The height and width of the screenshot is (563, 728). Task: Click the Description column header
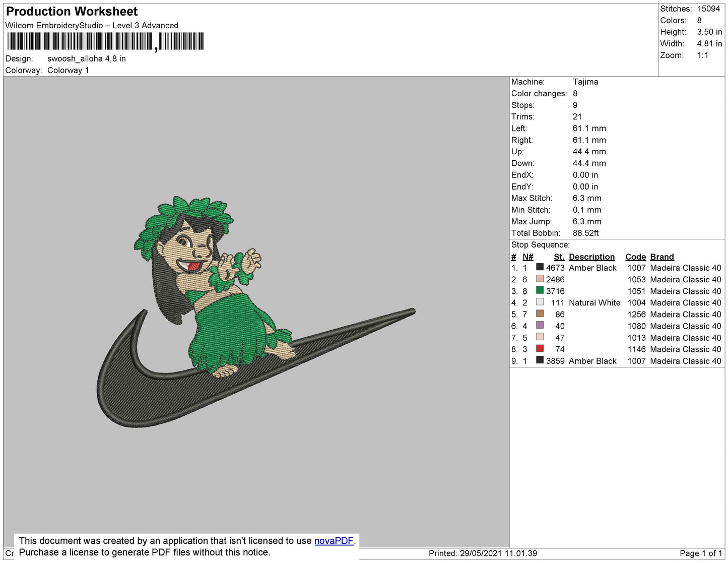(x=591, y=257)
